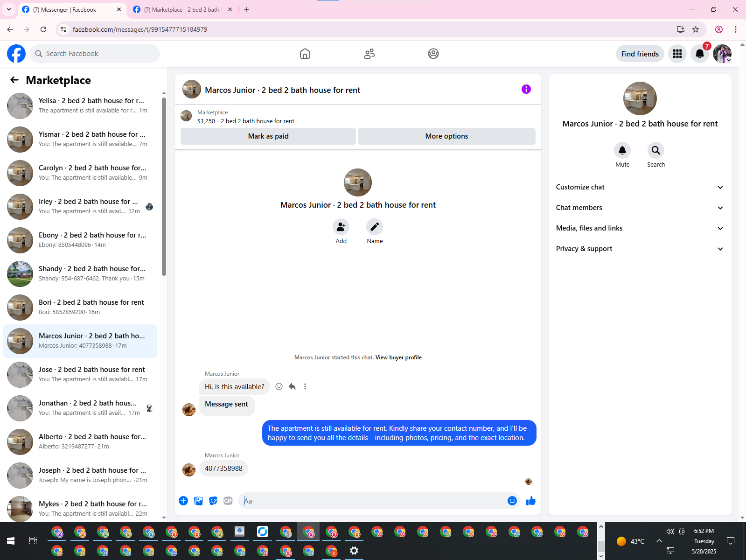
Task: Focus the Aa message input box
Action: pos(373,501)
